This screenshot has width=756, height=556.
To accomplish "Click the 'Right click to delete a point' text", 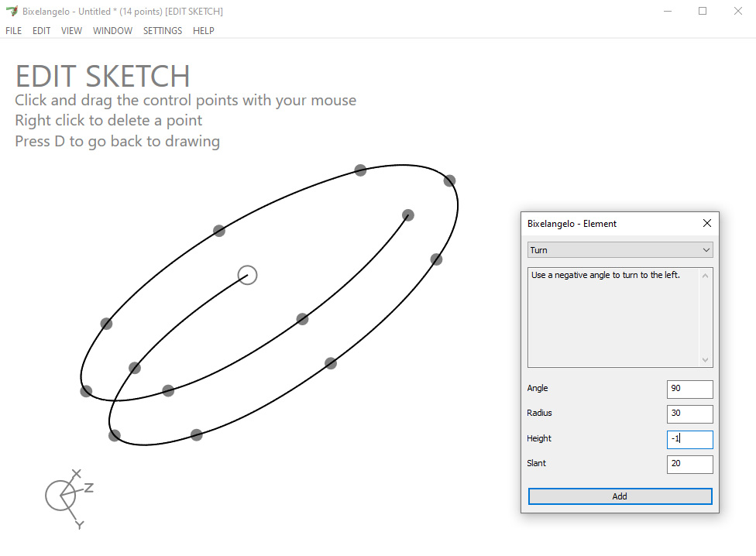I will 108,121.
